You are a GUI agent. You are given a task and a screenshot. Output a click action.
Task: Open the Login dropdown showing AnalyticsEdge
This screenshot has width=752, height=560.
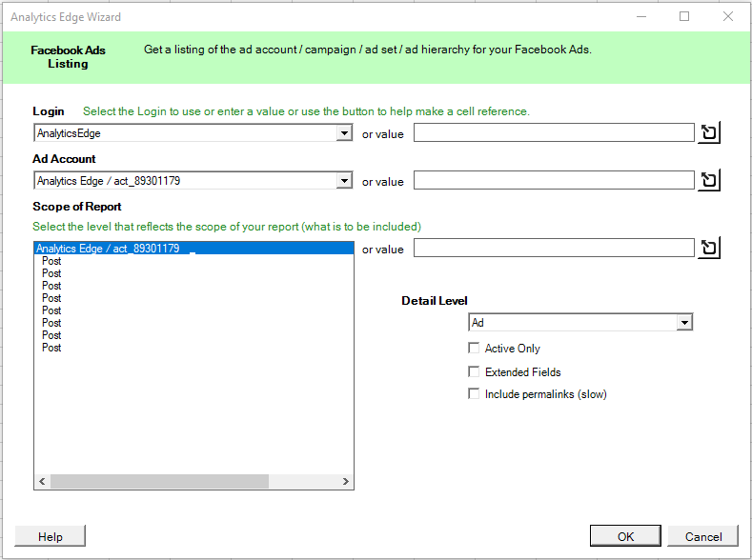(344, 133)
